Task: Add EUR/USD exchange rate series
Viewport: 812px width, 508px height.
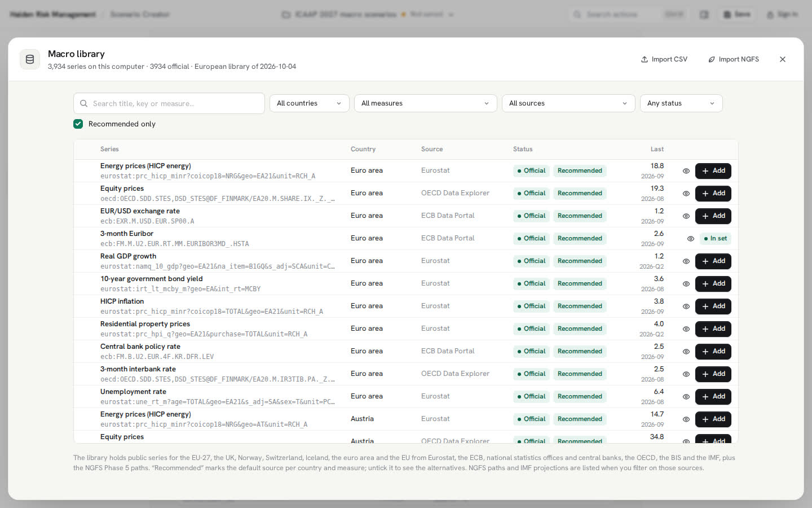Action: tap(713, 216)
